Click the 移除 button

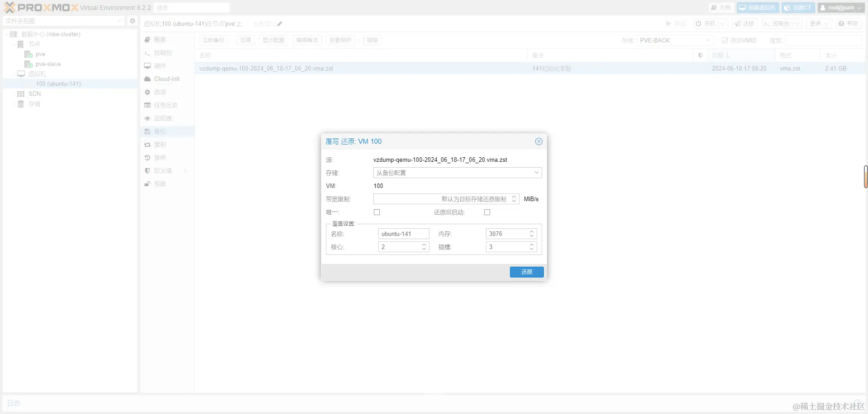coord(373,40)
